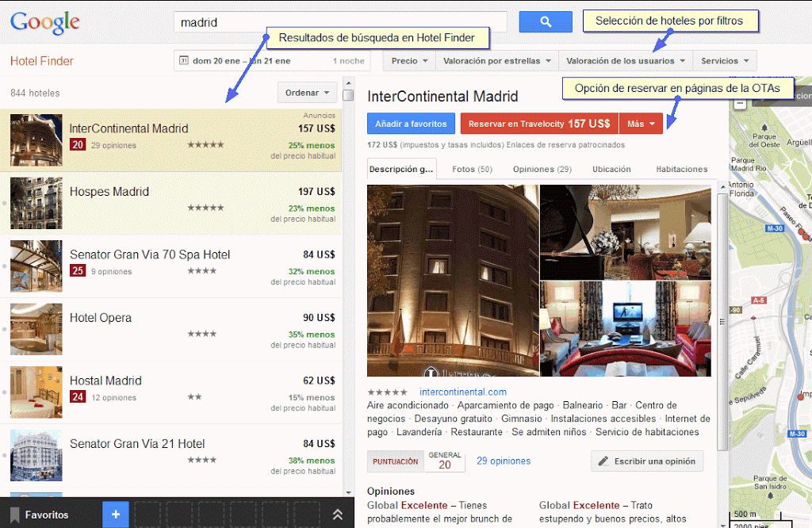Image resolution: width=812 pixels, height=528 pixels.
Task: Click the Favoritos bookmark icon
Action: 14,515
